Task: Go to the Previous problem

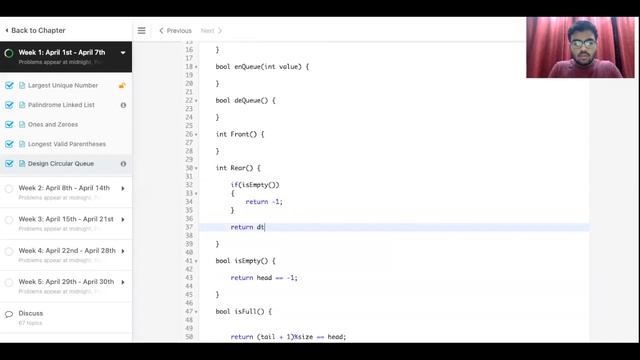Action: [175, 31]
